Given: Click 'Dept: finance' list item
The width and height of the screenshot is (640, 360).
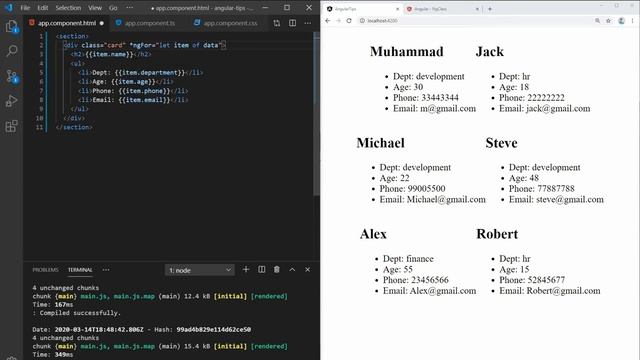Looking at the screenshot, I should (x=408, y=259).
